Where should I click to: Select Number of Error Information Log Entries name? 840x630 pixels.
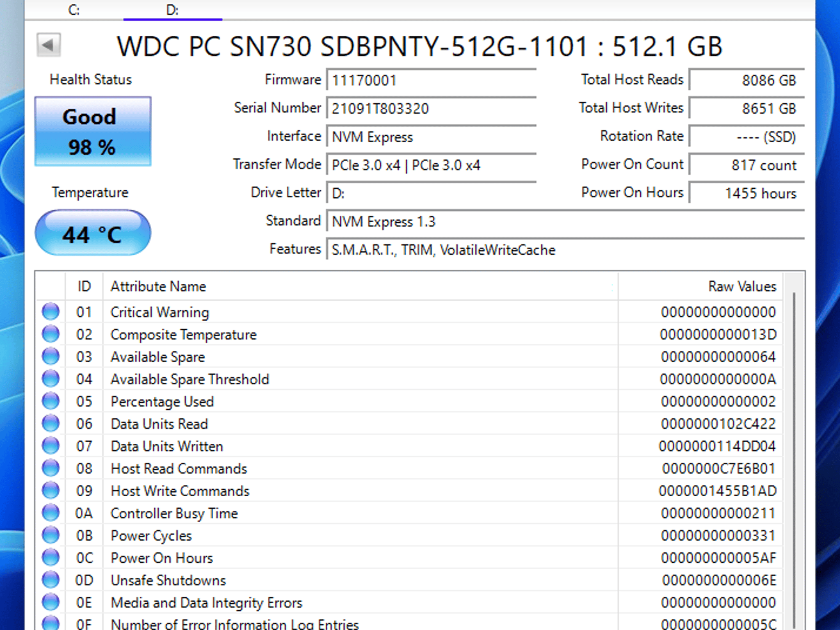click(x=235, y=624)
